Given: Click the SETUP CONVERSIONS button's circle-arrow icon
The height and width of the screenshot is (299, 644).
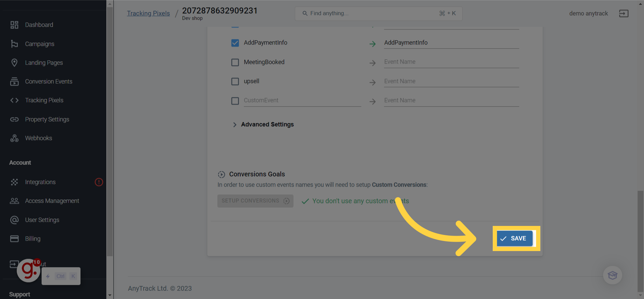Looking at the screenshot, I should click(286, 201).
